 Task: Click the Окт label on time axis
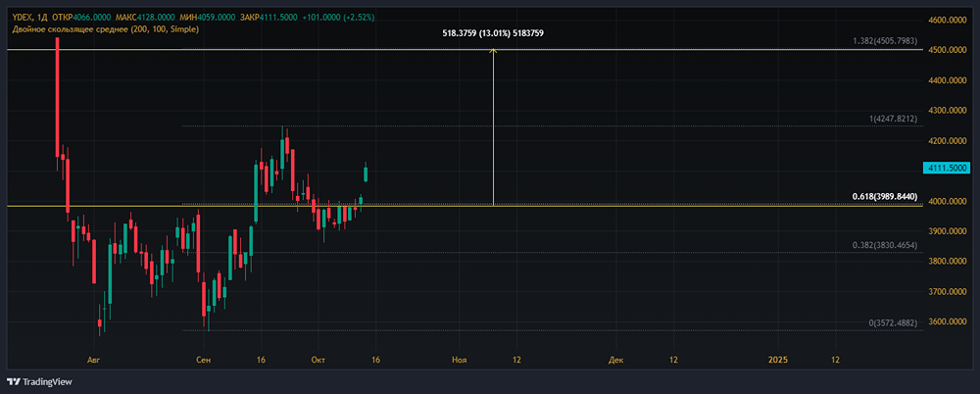click(x=318, y=361)
